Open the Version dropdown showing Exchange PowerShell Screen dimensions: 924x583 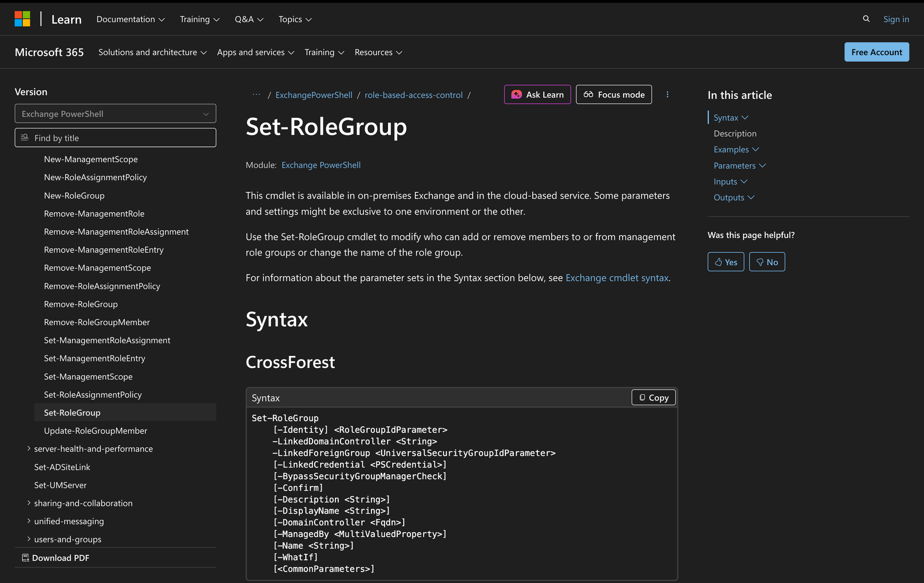[115, 113]
